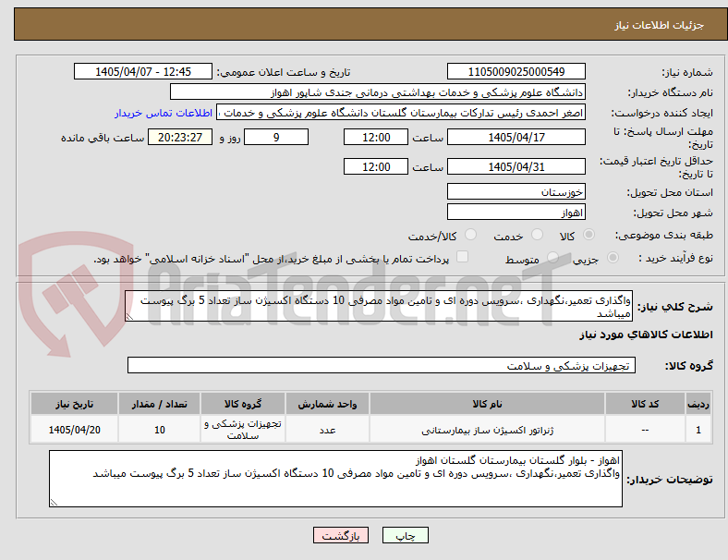Click the price validity time field

pyautogui.click(x=376, y=166)
